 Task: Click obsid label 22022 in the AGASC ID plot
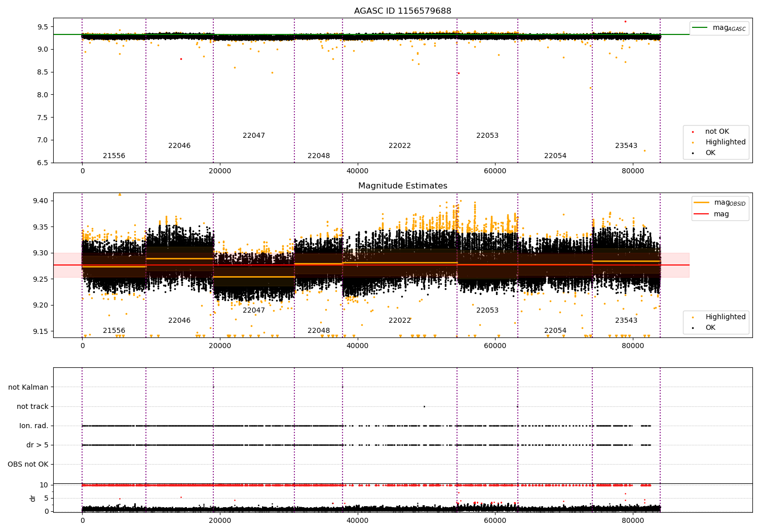coord(400,146)
